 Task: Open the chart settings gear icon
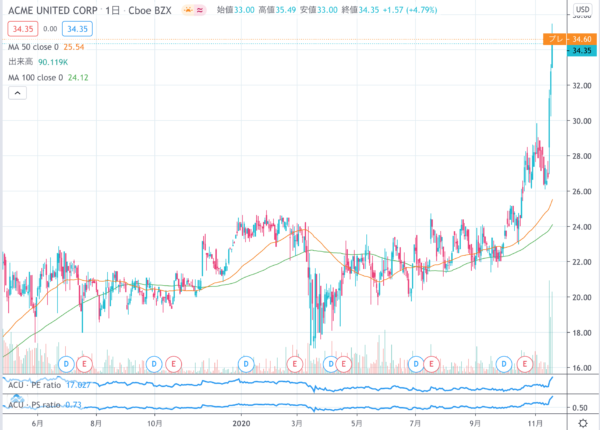[x=583, y=423]
